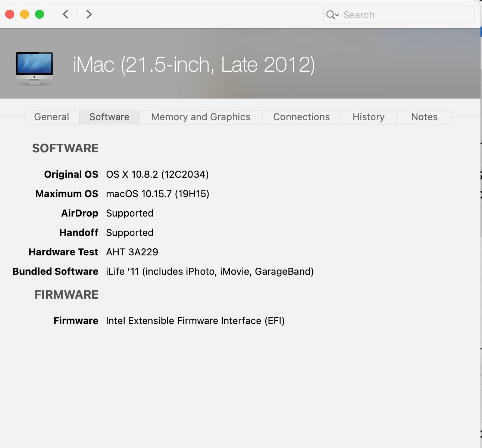482x448 pixels.
Task: Select the value 'OS X 10.8.2 (12C2034)'
Action: pos(157,174)
